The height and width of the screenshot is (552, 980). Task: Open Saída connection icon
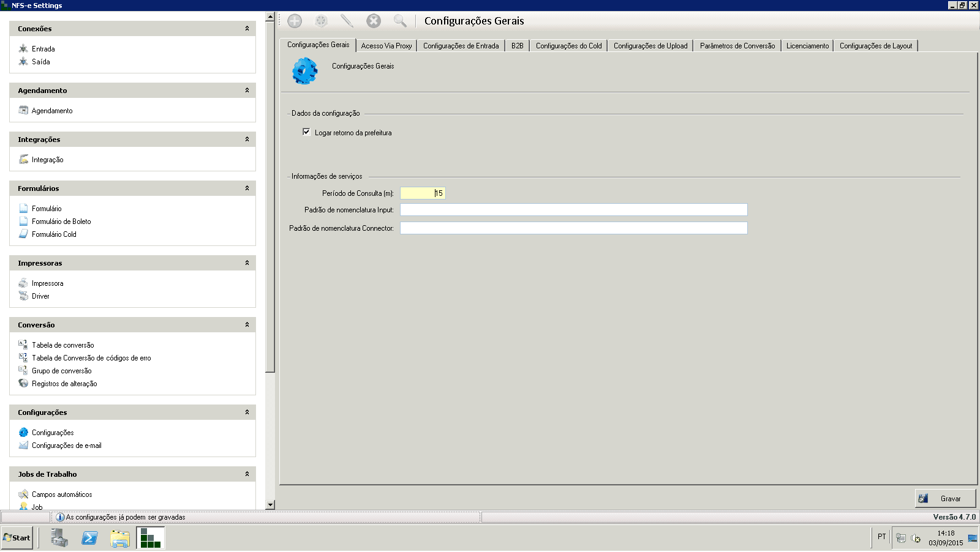pyautogui.click(x=23, y=61)
